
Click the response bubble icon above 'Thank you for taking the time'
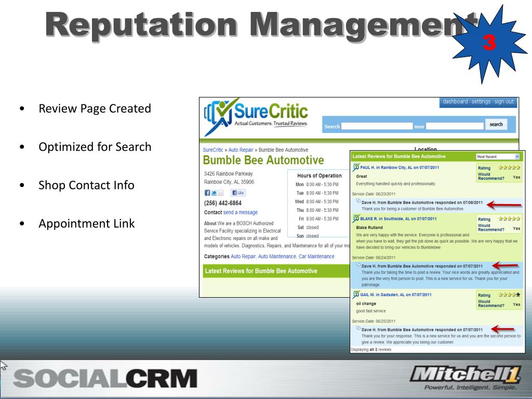coord(358,265)
